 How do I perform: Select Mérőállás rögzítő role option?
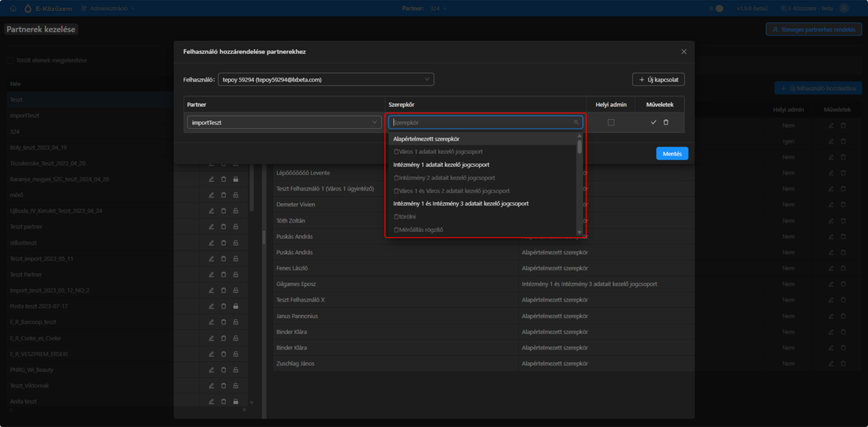pos(482,230)
